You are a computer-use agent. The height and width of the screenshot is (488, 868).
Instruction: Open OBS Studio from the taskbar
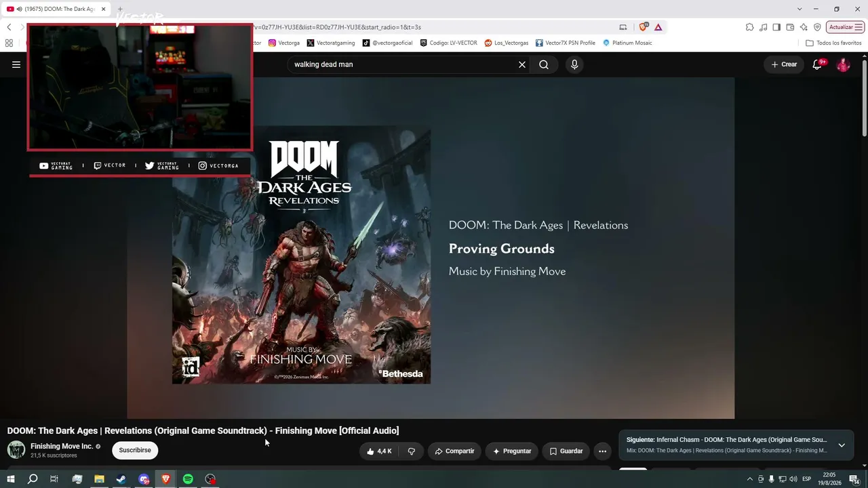coord(210,479)
